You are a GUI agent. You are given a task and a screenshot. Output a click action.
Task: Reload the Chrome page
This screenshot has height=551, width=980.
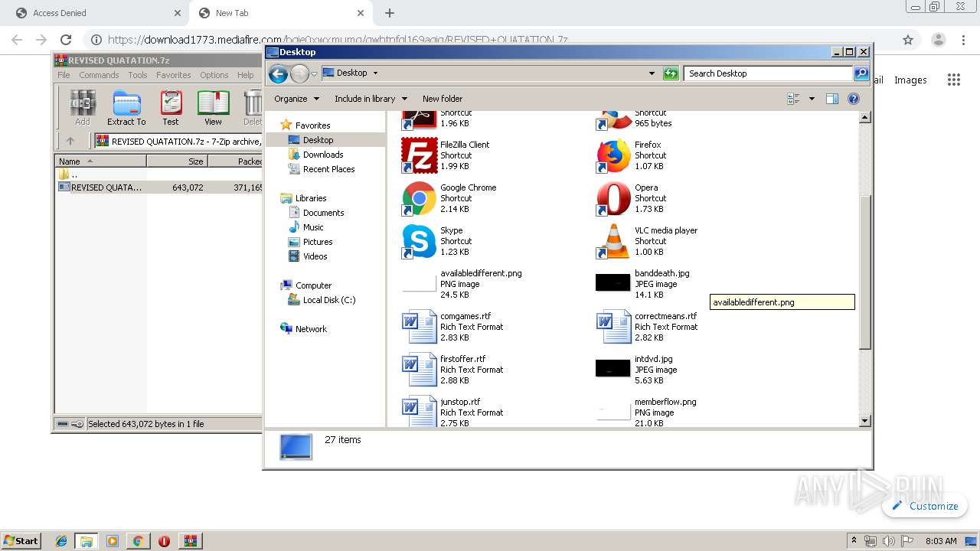pos(66,40)
